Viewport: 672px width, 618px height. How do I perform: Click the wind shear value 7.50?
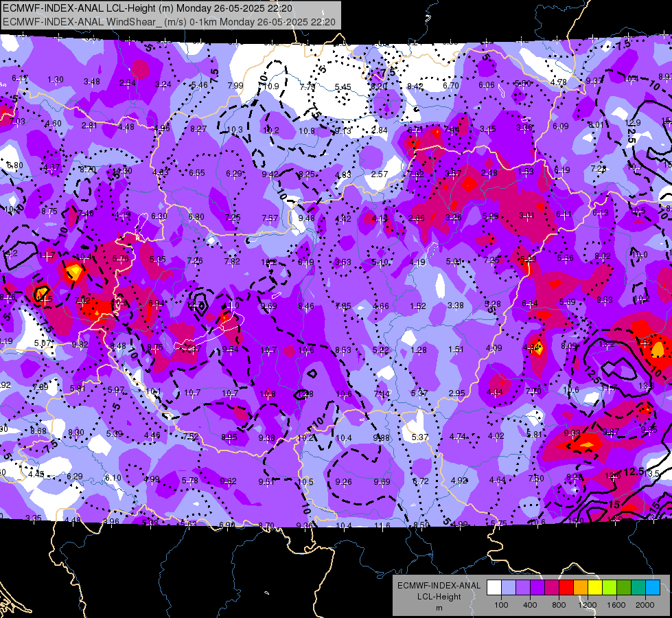(535, 478)
